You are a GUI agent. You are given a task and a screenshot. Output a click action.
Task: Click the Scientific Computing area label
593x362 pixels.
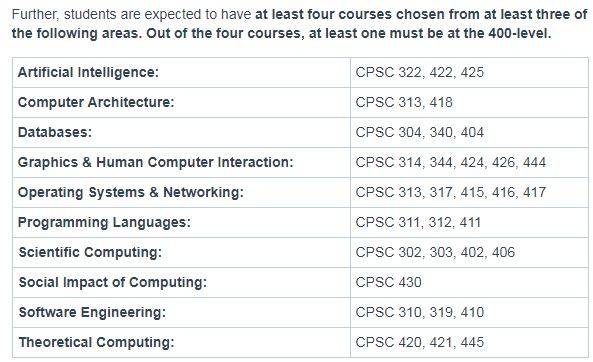90,252
